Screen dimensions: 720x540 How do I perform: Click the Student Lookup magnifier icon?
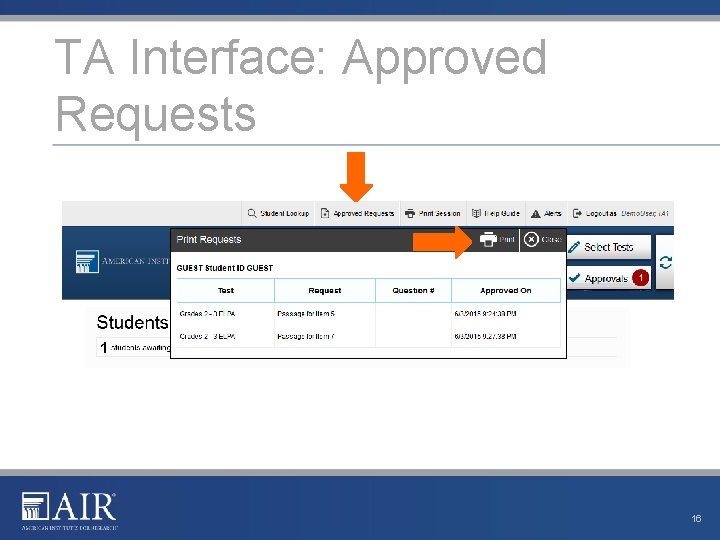click(x=252, y=214)
